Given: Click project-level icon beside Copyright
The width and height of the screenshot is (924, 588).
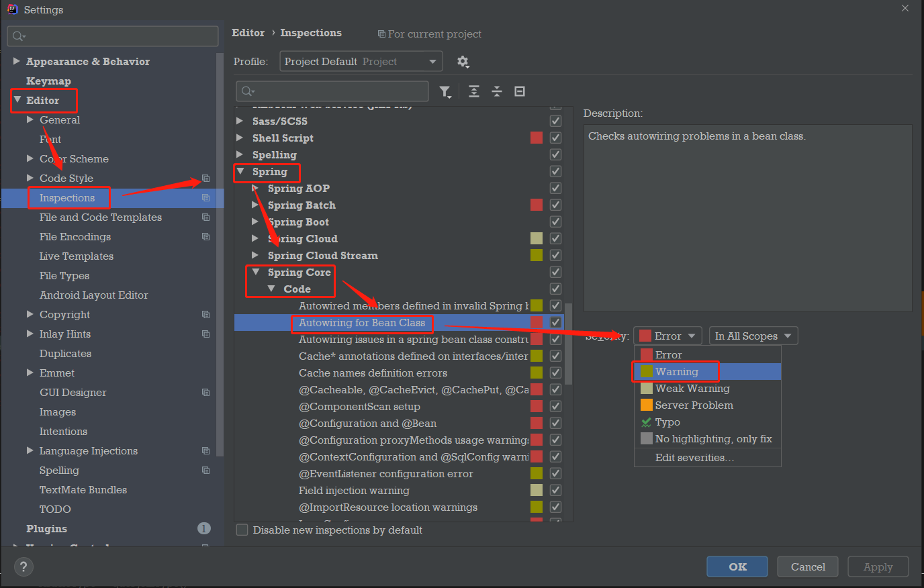Looking at the screenshot, I should (x=205, y=315).
